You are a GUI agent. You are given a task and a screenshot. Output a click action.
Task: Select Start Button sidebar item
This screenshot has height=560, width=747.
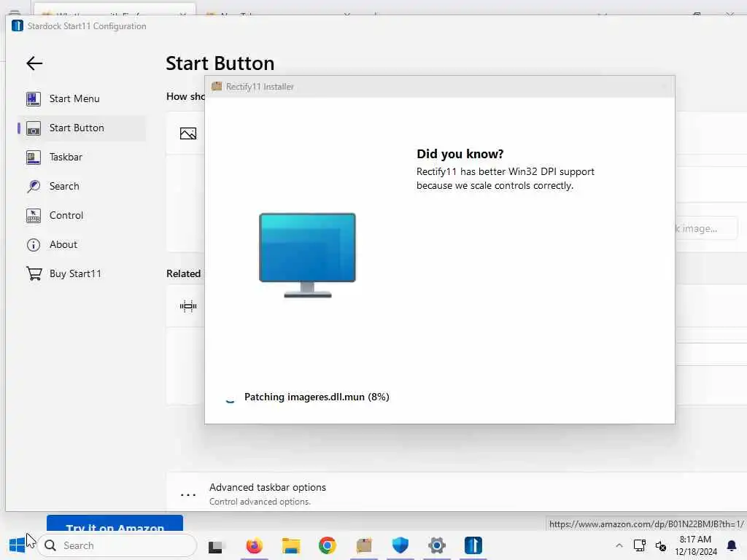click(x=81, y=128)
